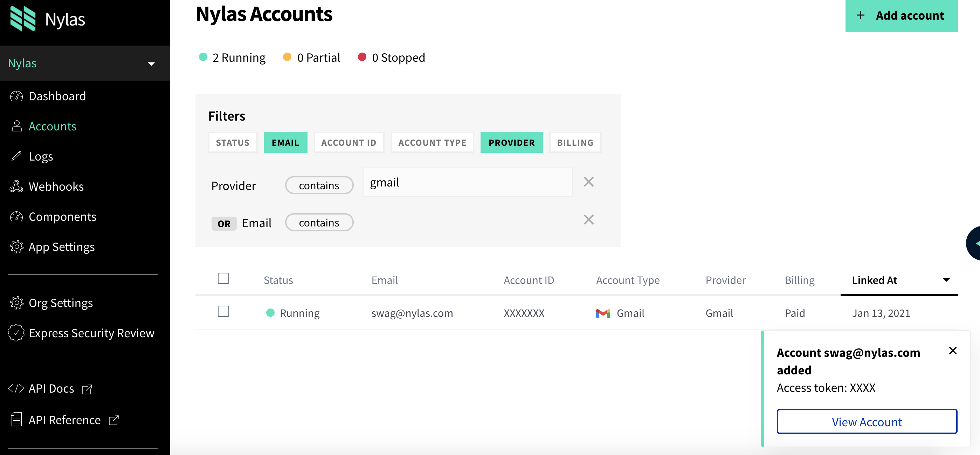This screenshot has height=455, width=980.
Task: Sort by Provider column header
Action: pos(725,280)
